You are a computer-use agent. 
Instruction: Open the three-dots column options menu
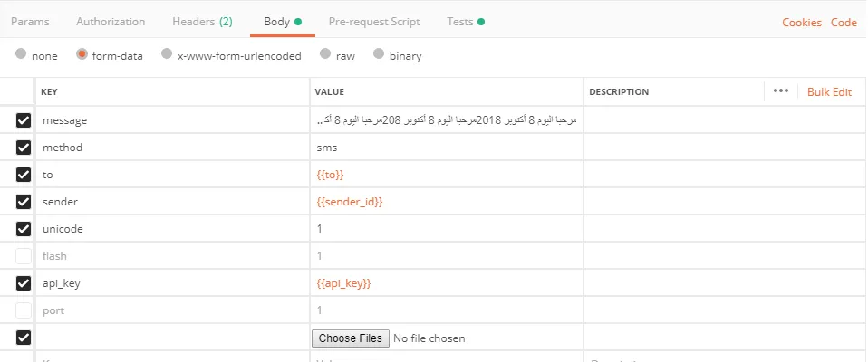coord(781,91)
